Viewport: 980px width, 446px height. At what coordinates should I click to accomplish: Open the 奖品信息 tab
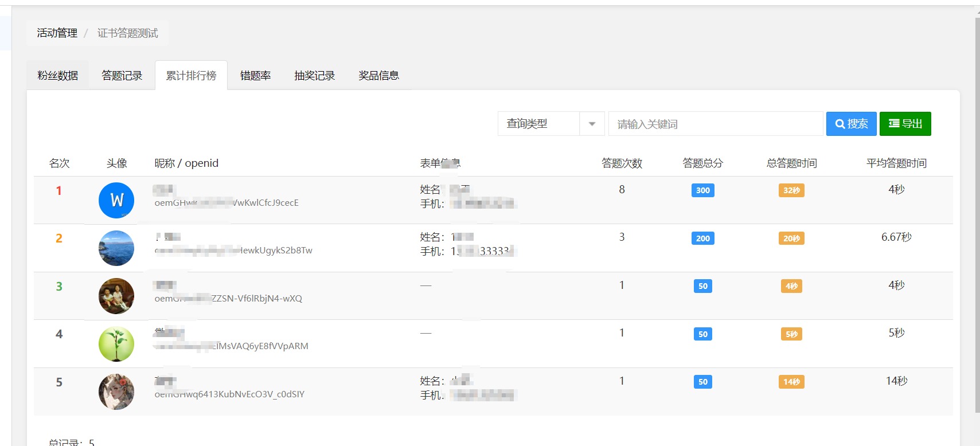pos(378,75)
